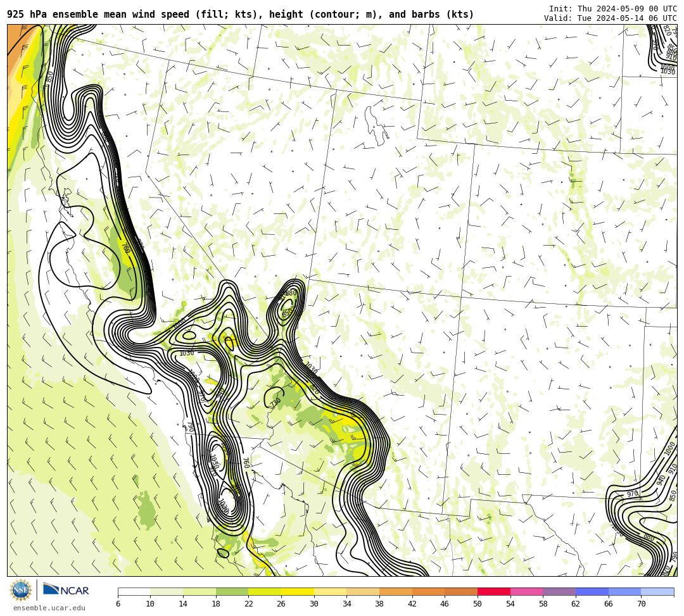Click the colorbar tick label 62

point(576,604)
